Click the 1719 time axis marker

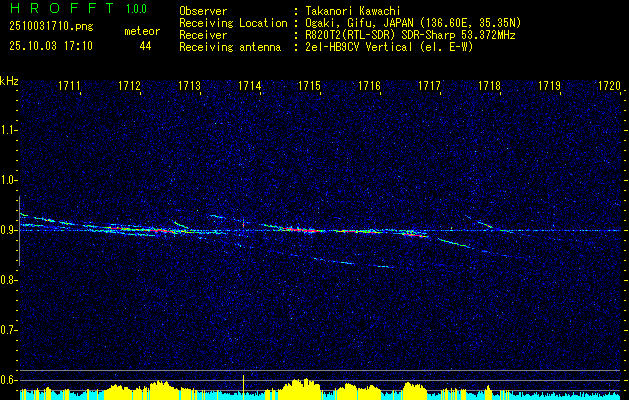point(549,86)
